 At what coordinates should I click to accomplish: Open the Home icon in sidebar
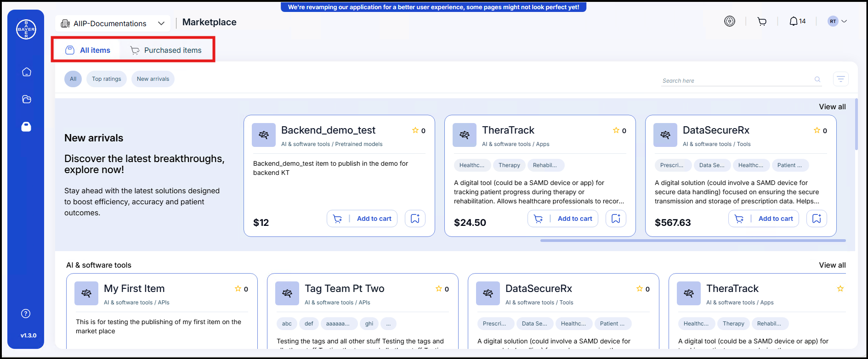pyautogui.click(x=27, y=72)
